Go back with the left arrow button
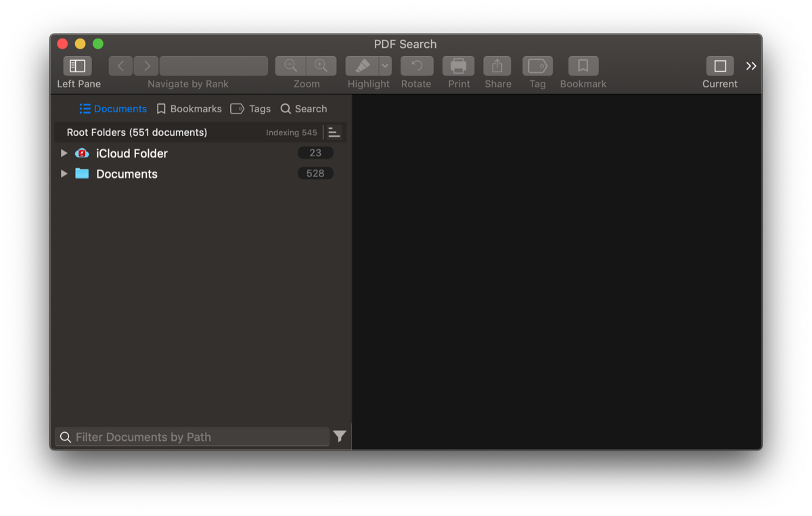812x516 pixels. coord(120,66)
